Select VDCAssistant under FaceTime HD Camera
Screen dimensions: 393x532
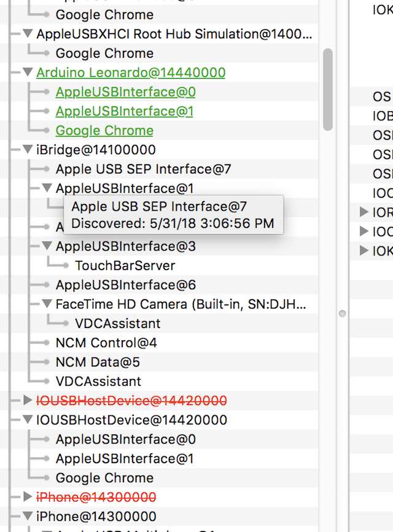coord(118,323)
